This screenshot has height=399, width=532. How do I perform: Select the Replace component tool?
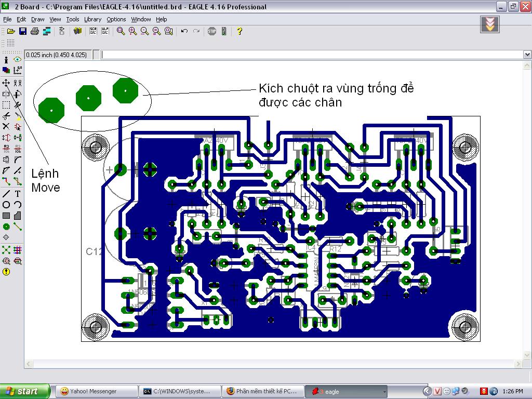pyautogui.click(x=17, y=138)
